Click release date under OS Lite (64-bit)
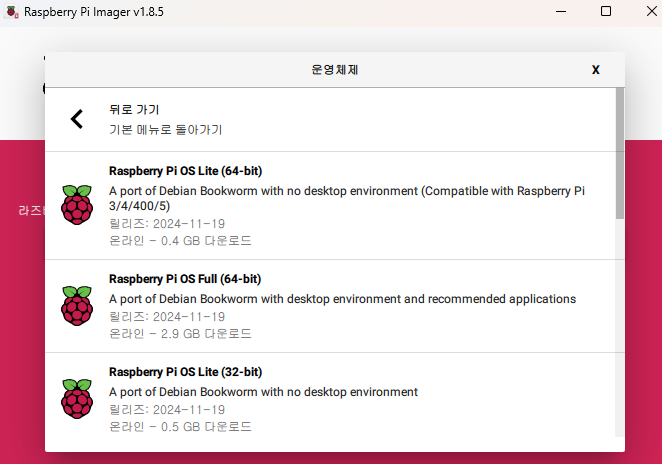The width and height of the screenshot is (662, 464). [167, 224]
